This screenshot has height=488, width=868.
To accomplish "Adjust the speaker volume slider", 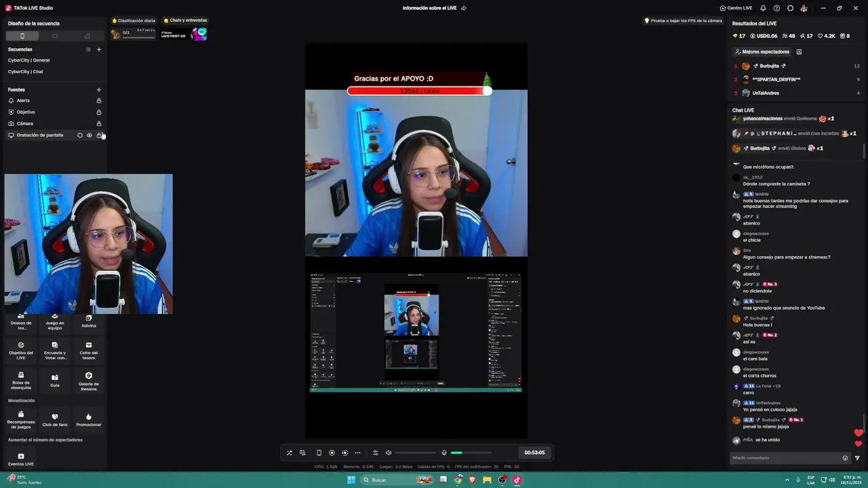I will coord(416,453).
